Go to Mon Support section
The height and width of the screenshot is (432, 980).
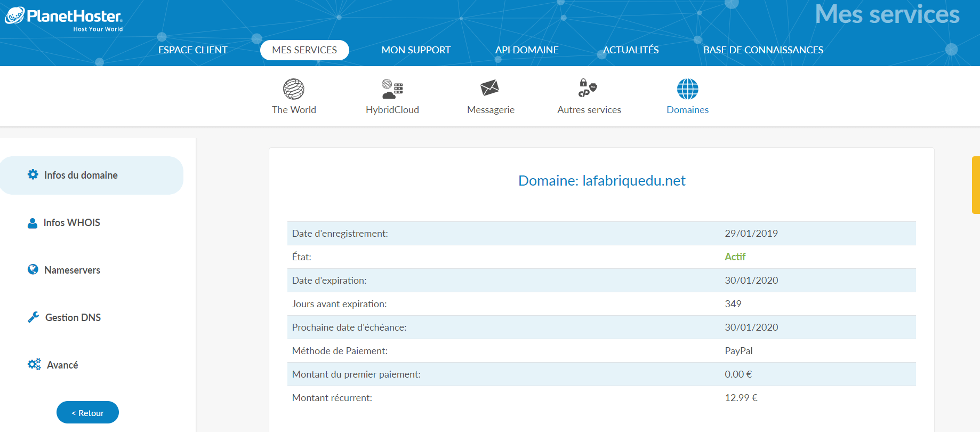pos(416,50)
